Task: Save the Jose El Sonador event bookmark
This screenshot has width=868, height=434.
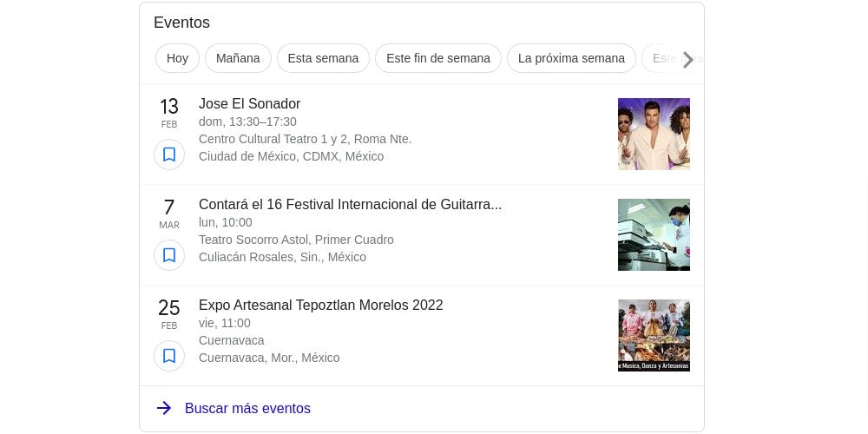Action: (x=169, y=155)
